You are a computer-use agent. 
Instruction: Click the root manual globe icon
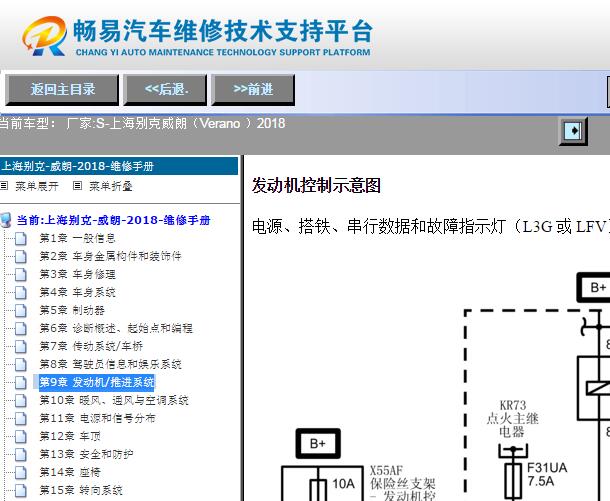[x=6, y=220]
